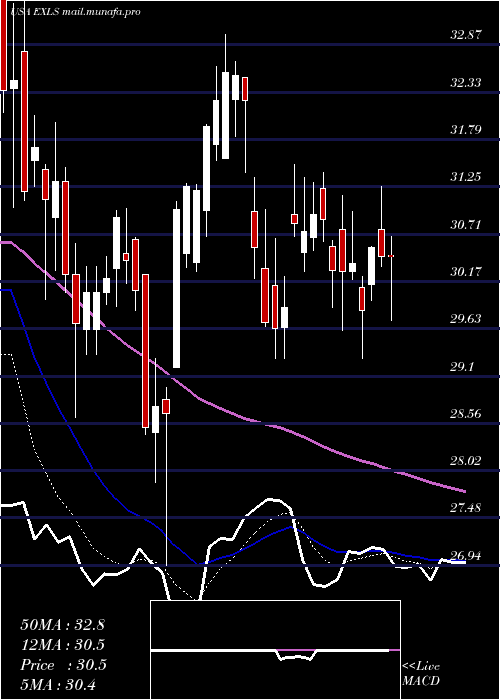Click the 30.17 price axis label
Screen dimensions: 500x700
(466, 271)
